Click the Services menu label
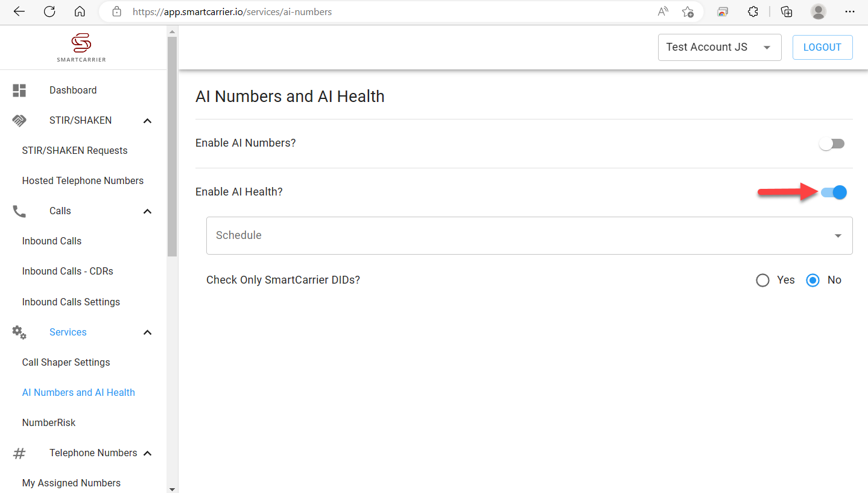 tap(68, 332)
